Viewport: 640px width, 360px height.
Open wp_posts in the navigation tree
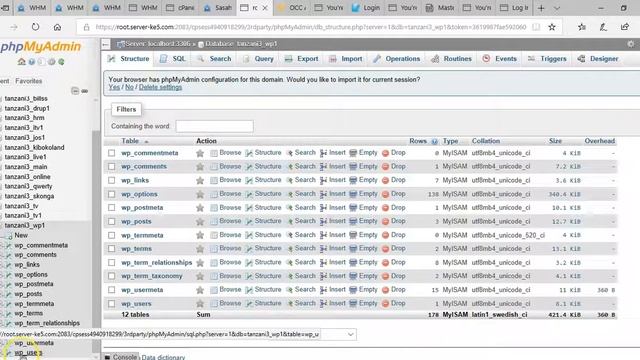(28, 294)
